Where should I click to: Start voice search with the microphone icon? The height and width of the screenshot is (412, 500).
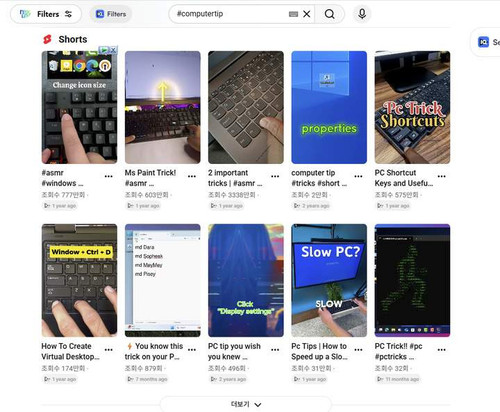[x=362, y=14]
